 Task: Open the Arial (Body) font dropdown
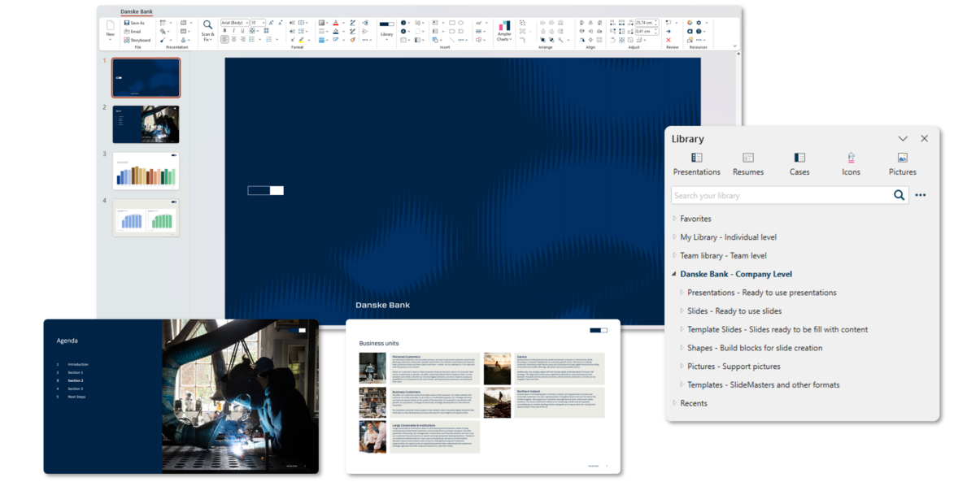(x=234, y=23)
